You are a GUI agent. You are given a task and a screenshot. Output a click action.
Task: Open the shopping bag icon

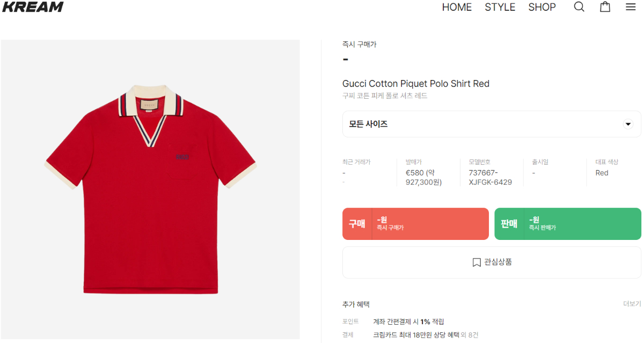(x=605, y=7)
